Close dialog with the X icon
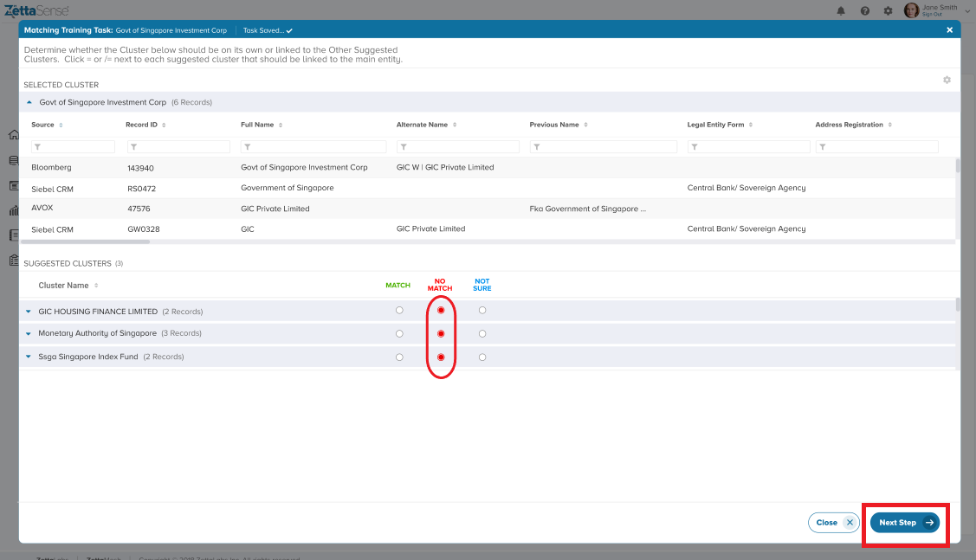Screen dimensions: 976x560 (x=949, y=29)
